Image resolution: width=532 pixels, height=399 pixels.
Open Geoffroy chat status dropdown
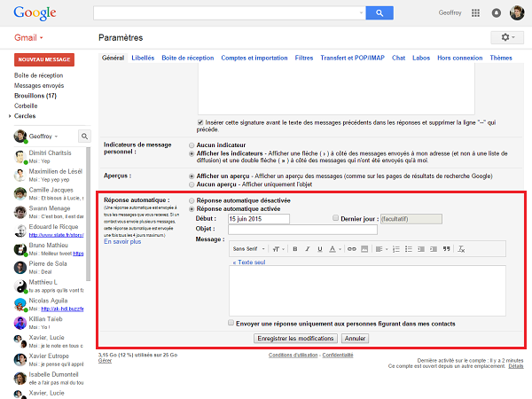click(57, 137)
